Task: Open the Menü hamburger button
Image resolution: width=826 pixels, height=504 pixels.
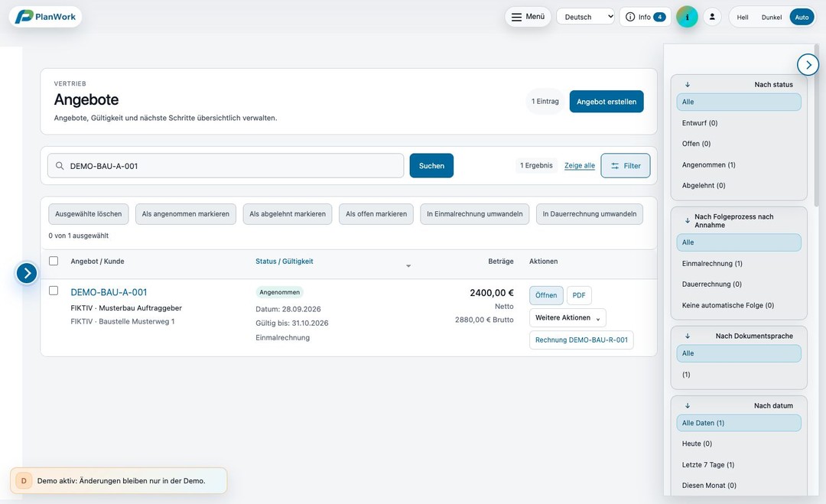Action: pos(528,17)
